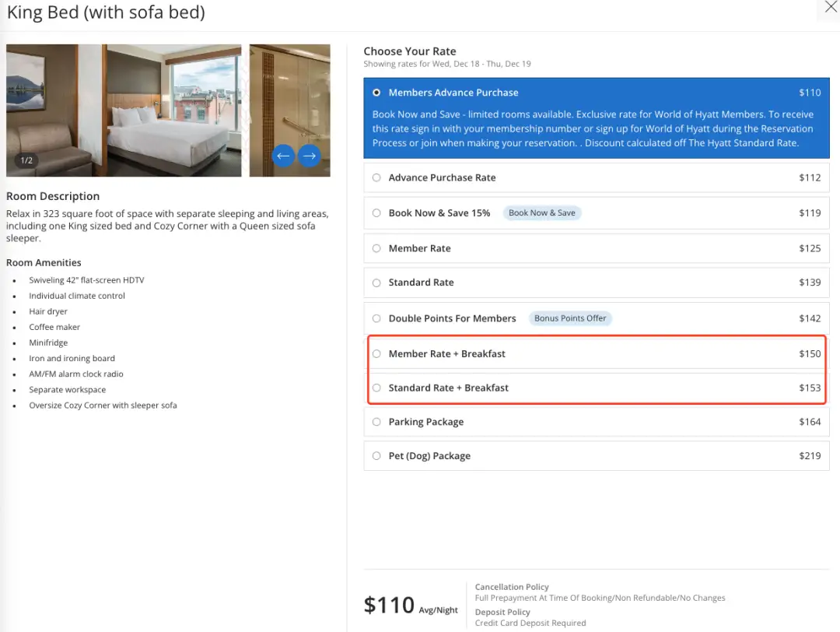This screenshot has width=840, height=632.
Task: Choose Standard Rate + Breakfast radio
Action: click(376, 388)
